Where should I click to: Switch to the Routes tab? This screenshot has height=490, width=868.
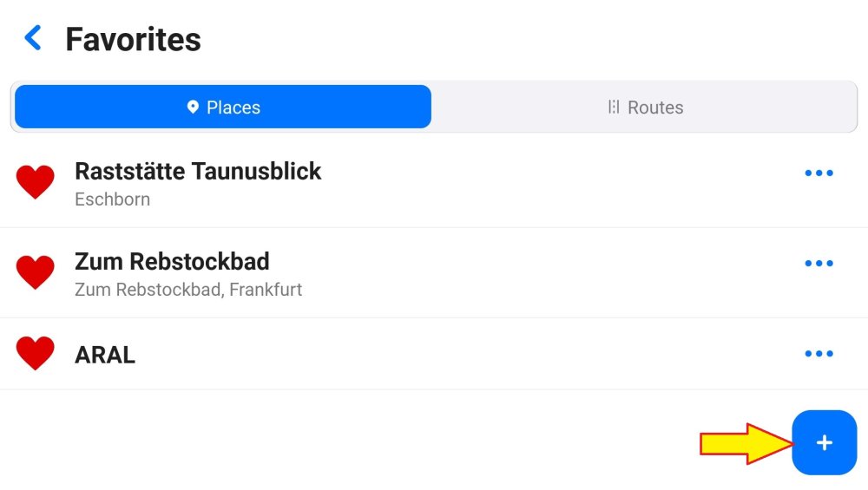[645, 108]
